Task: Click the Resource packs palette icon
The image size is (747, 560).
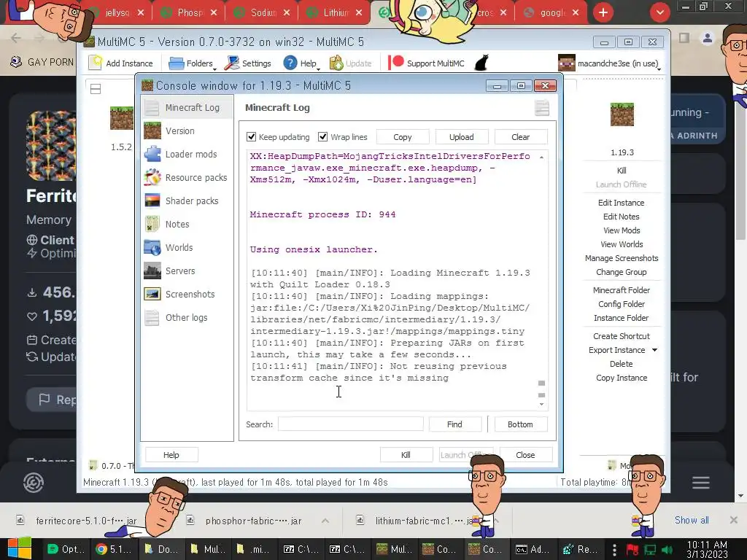Action: click(x=152, y=178)
